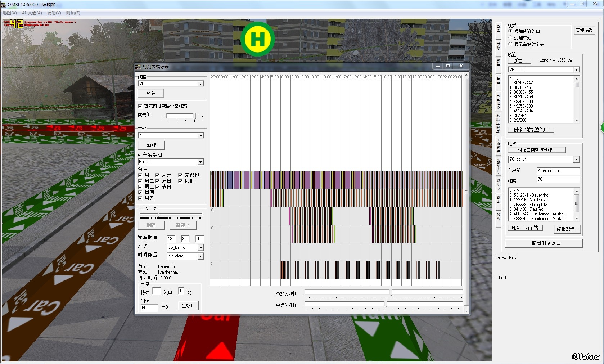Click the OMSI app icon in title bar
This screenshot has width=604, height=364.
3,4
